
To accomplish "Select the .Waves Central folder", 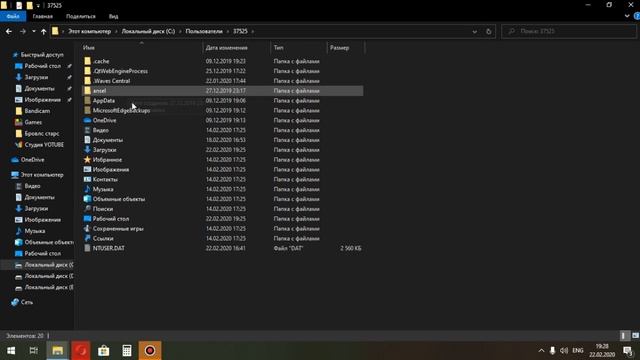I will (x=111, y=81).
